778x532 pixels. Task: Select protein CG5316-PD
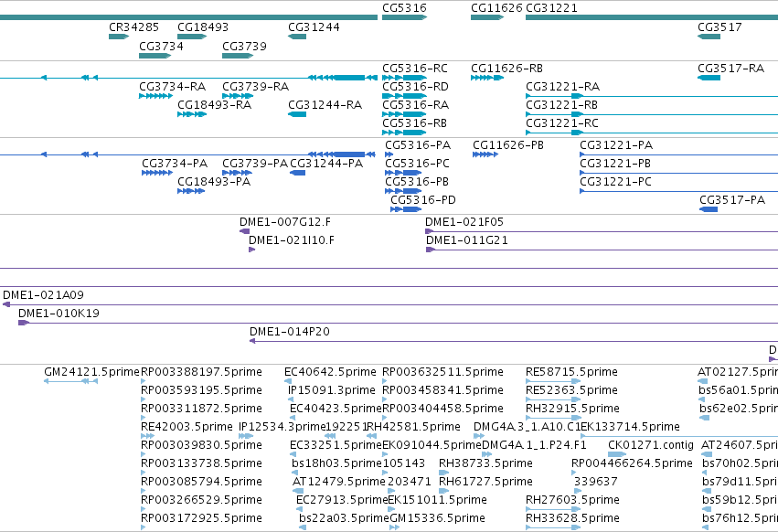point(406,209)
